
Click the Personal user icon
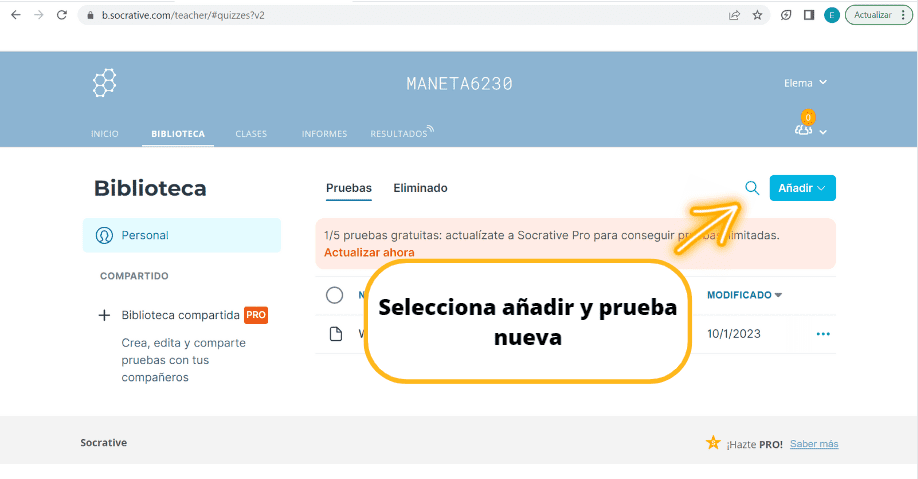coord(104,235)
